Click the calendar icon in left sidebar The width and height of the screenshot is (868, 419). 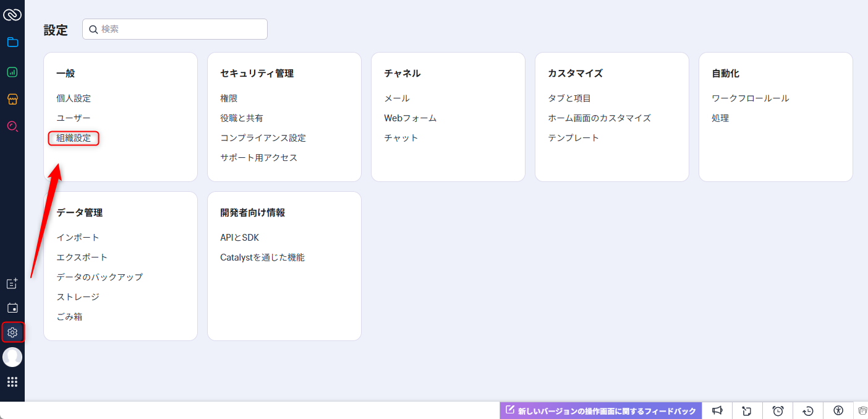coord(12,308)
